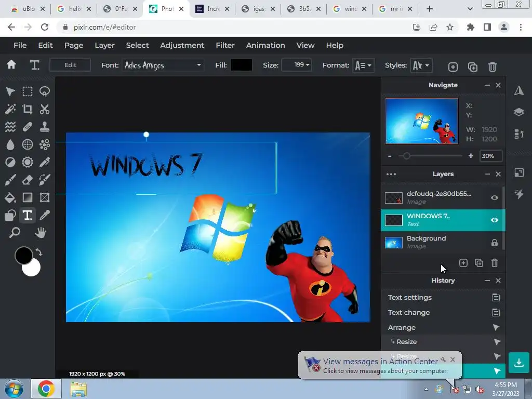The image size is (532, 399).
Task: Select the Magic Wand tool
Action: (x=10, y=109)
